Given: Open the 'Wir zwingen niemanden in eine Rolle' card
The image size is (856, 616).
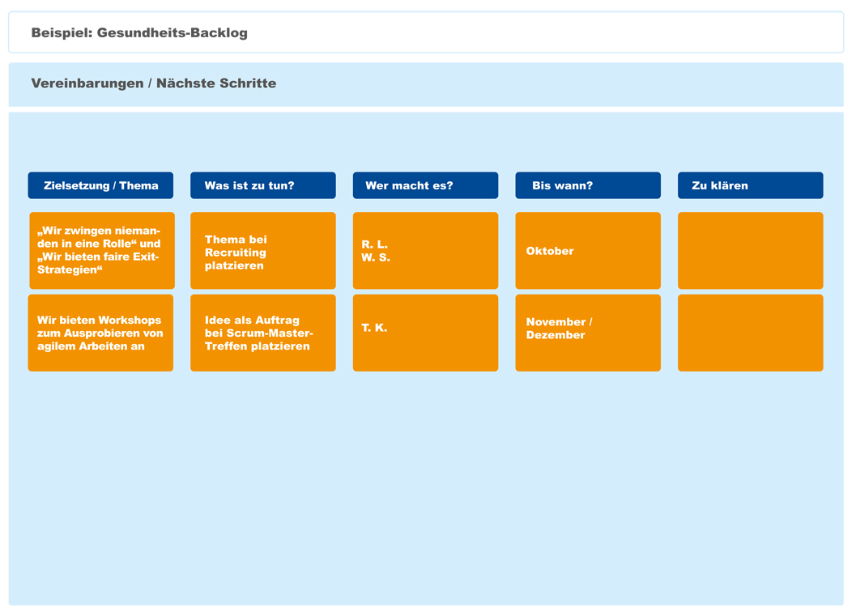Looking at the screenshot, I should pos(102,250).
